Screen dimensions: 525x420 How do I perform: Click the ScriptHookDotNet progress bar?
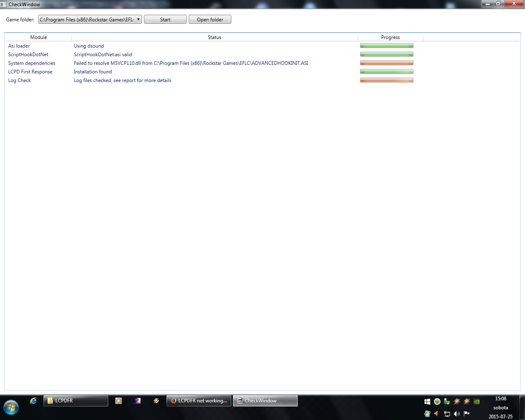[387, 54]
